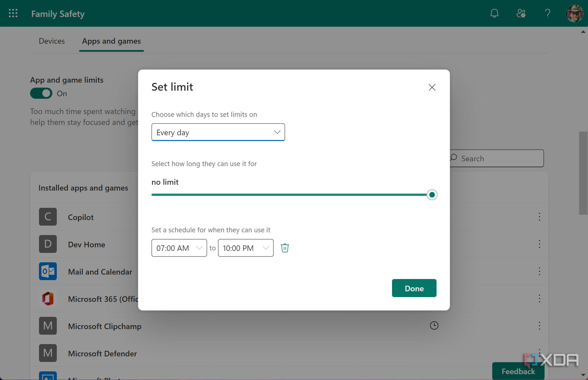Image resolution: width=588 pixels, height=380 pixels.
Task: Select the Mail and Calendar app name
Action: tap(100, 272)
